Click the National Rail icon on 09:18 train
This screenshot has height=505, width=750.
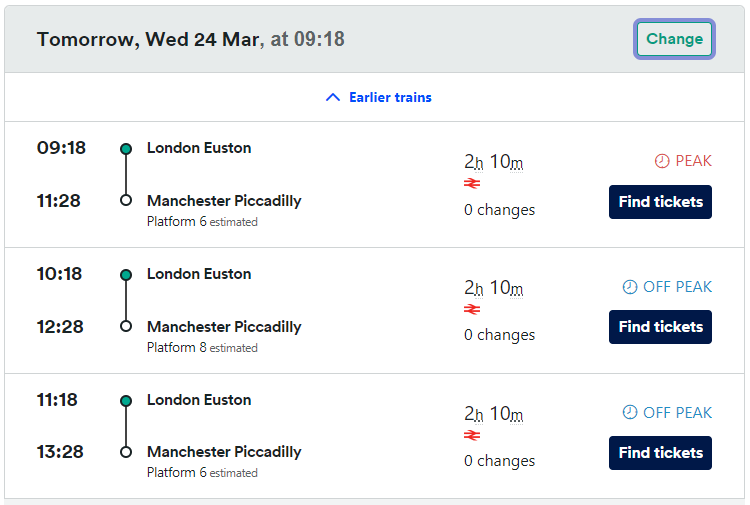tap(472, 184)
